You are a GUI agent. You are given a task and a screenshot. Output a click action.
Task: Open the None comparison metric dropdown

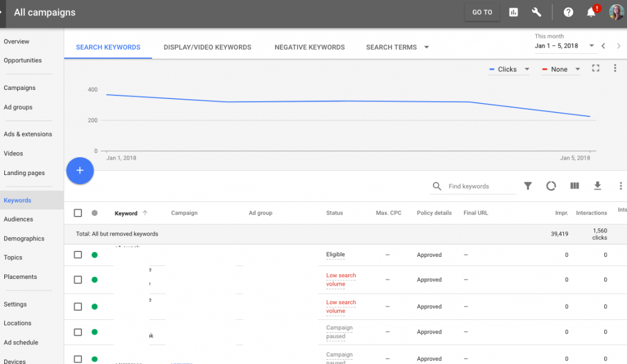(x=561, y=69)
